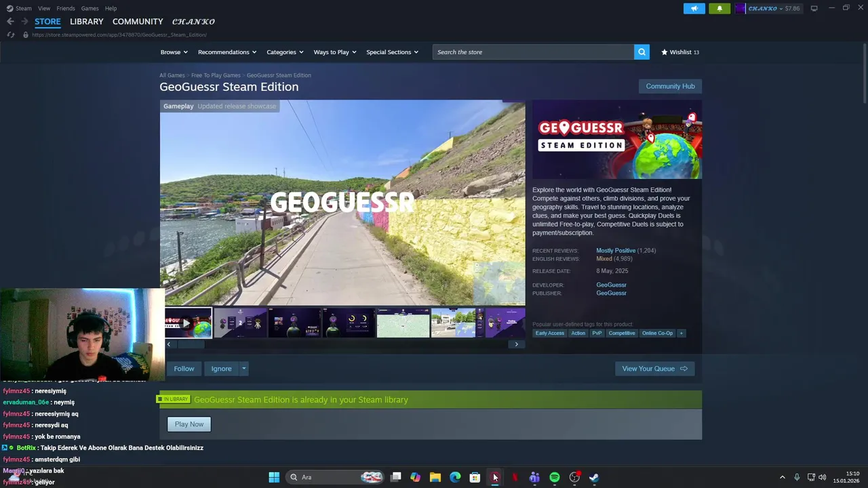Open Spotify from the taskbar

(555, 477)
